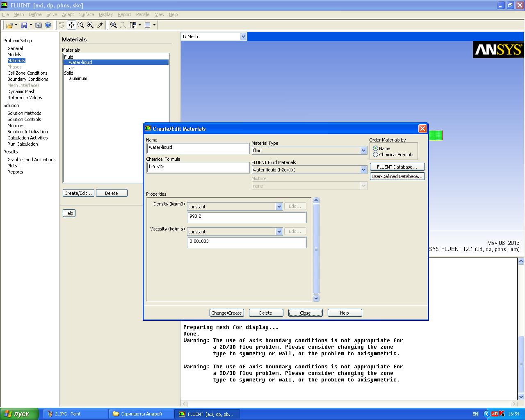Select Solution Methods tree item
Viewport: 525px width, 420px height.
[x=24, y=113]
